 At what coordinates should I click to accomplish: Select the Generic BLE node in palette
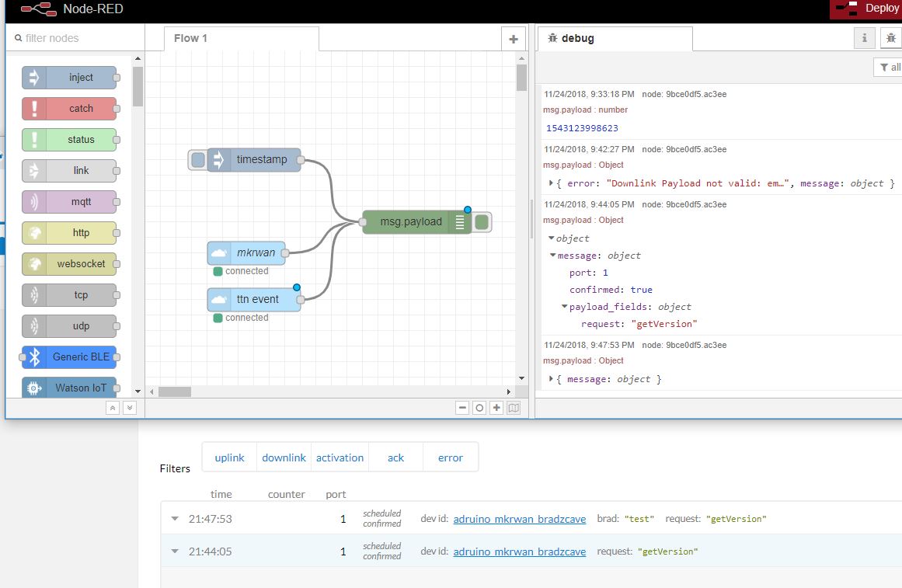tap(69, 357)
